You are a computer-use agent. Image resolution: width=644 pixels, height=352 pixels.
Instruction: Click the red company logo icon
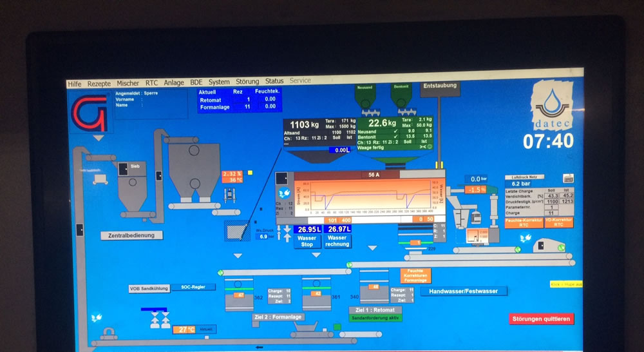(89, 112)
